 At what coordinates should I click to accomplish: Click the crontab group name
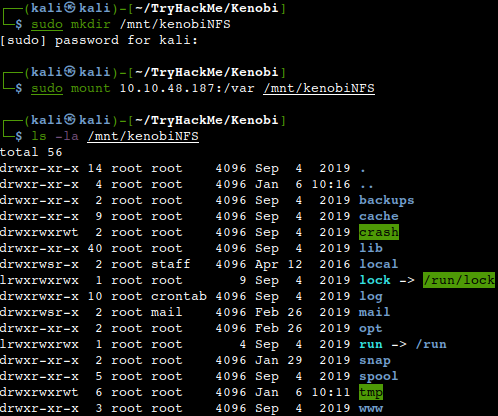click(179, 296)
